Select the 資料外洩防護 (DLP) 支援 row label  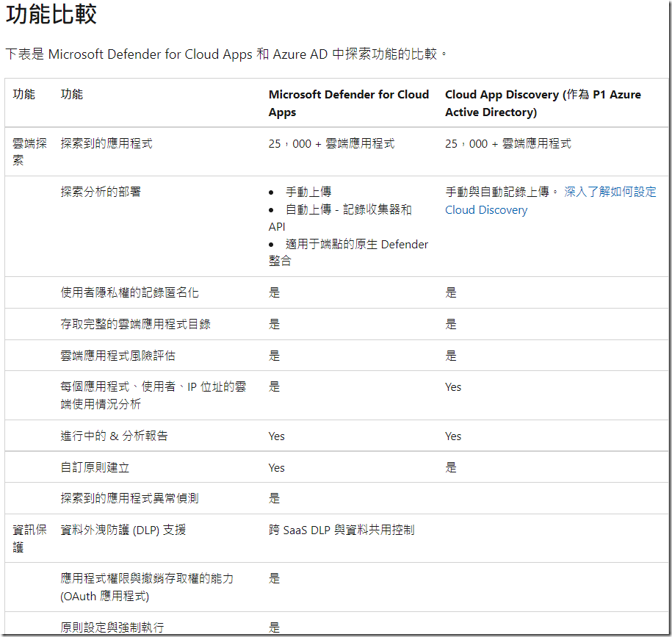tap(123, 529)
